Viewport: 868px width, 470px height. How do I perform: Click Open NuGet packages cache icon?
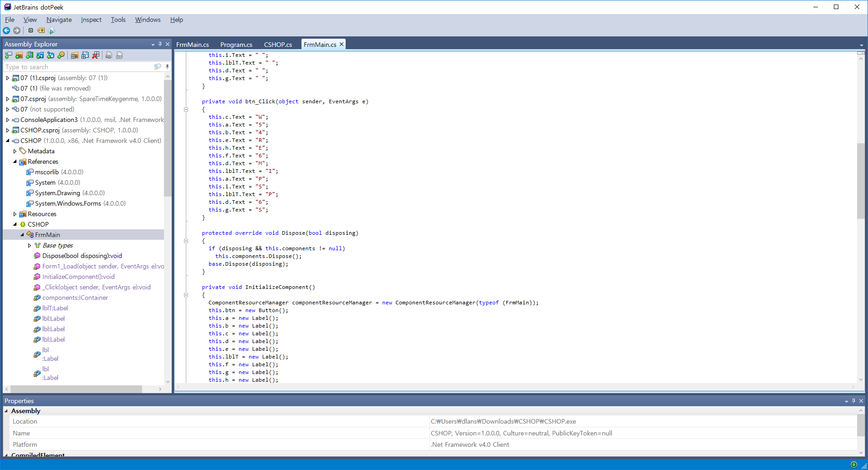point(51,55)
